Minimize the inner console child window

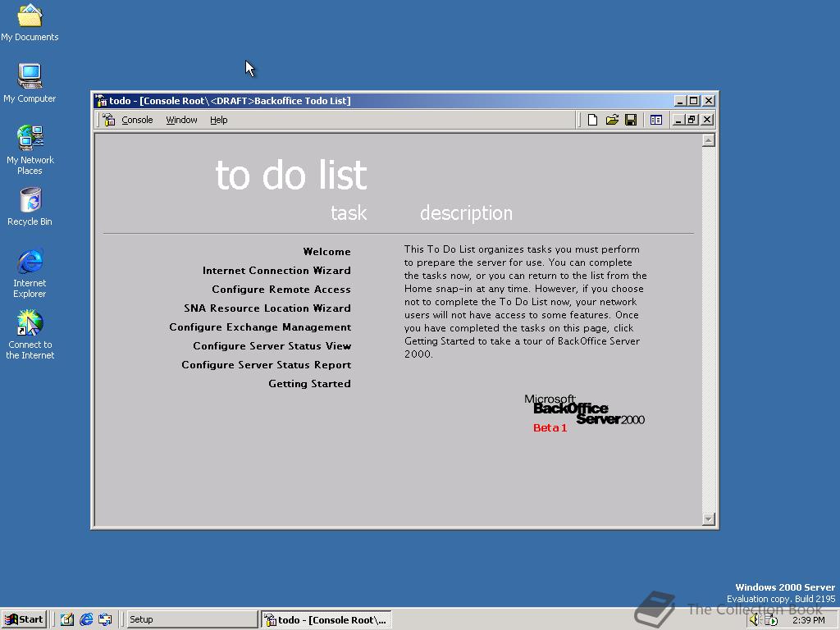coord(678,120)
